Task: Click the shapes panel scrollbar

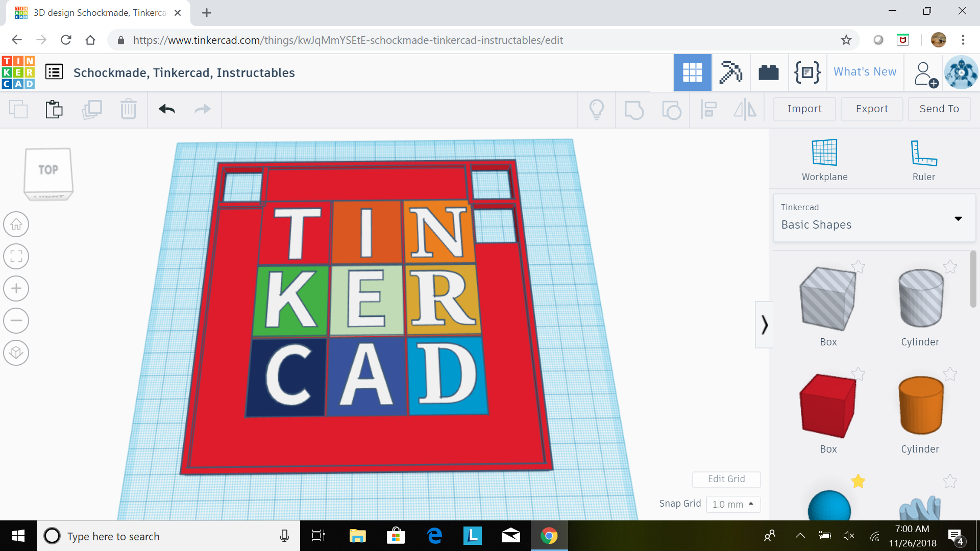Action: (973, 279)
